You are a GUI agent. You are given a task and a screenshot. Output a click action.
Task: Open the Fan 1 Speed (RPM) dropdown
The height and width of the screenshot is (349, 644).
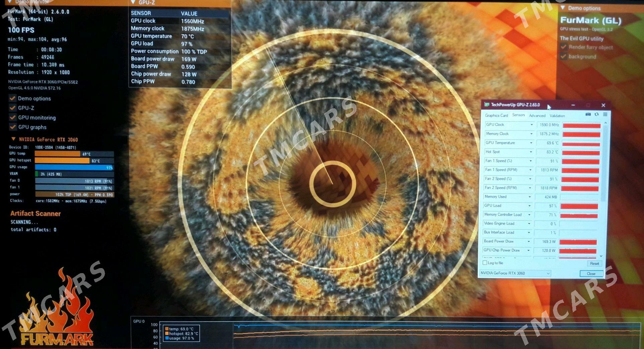pos(531,170)
